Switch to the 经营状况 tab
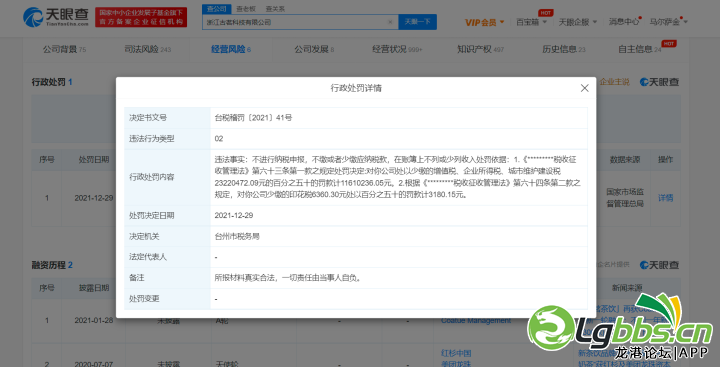This screenshot has width=720, height=367. [397, 49]
